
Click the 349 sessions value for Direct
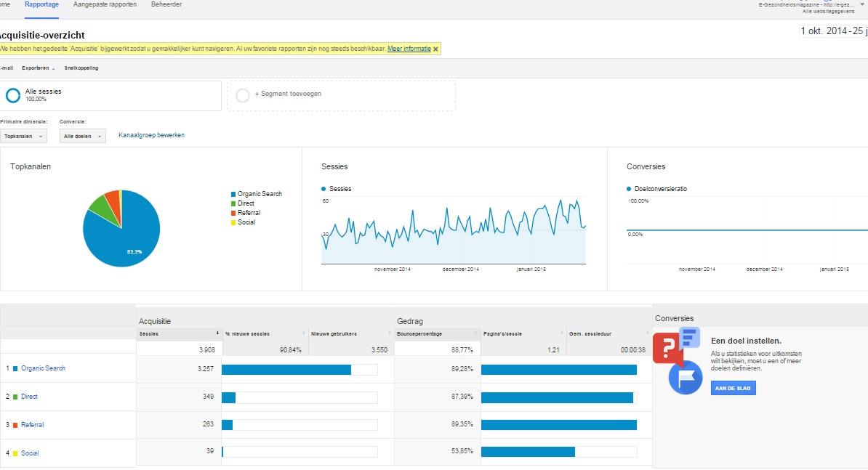click(208, 397)
